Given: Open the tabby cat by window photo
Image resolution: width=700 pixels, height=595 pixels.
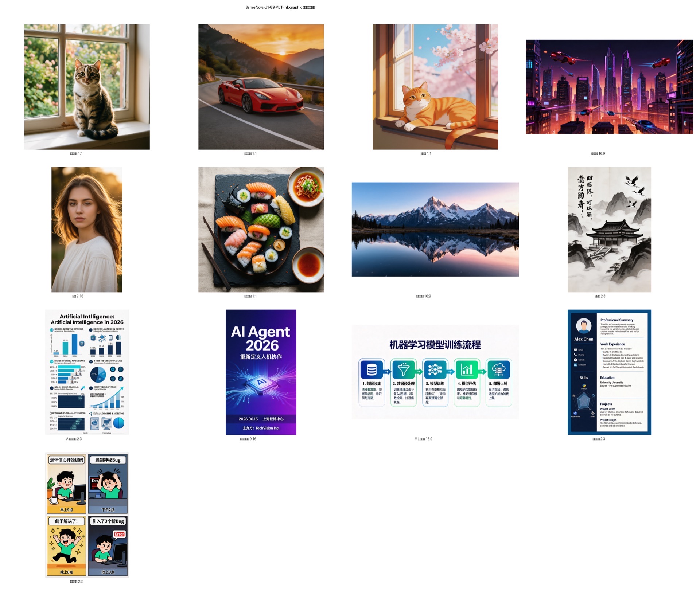Looking at the screenshot, I should (87, 87).
